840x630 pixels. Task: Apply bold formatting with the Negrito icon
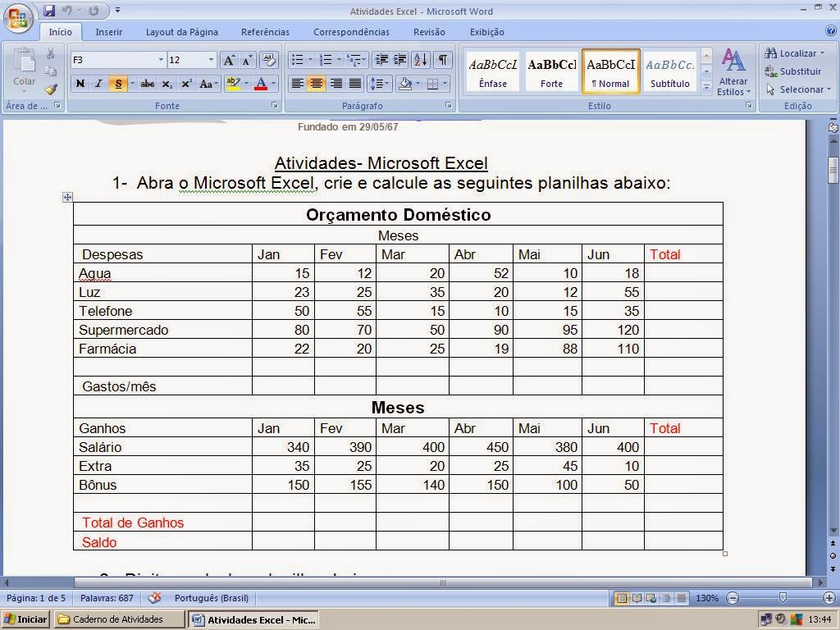tap(80, 83)
